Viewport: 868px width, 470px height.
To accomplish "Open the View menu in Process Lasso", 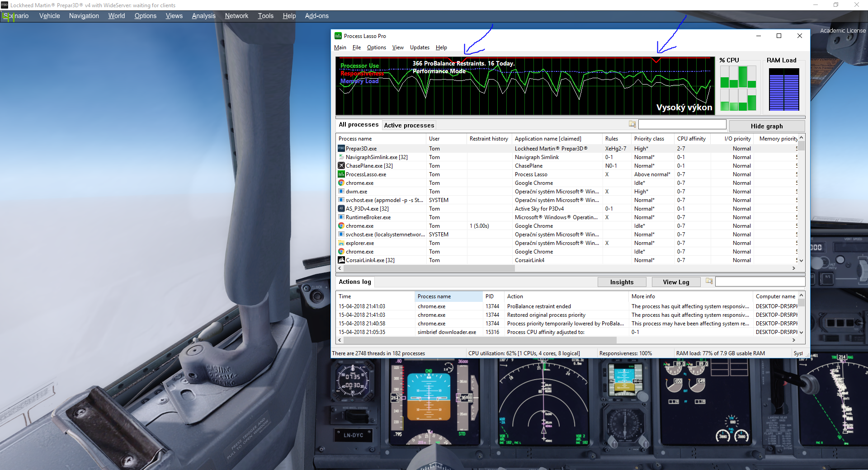I will [x=398, y=47].
